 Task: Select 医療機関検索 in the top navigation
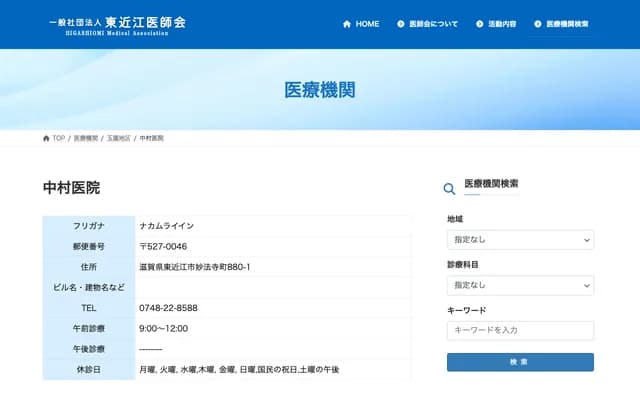click(568, 24)
